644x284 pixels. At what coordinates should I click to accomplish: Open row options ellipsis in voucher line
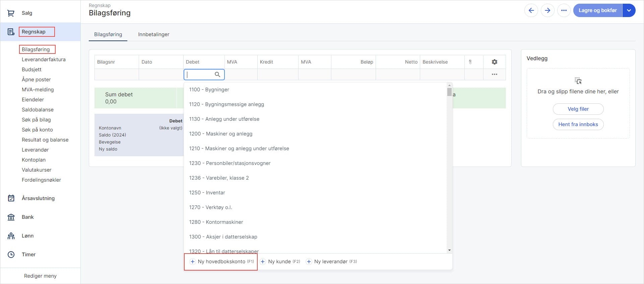pos(494,74)
